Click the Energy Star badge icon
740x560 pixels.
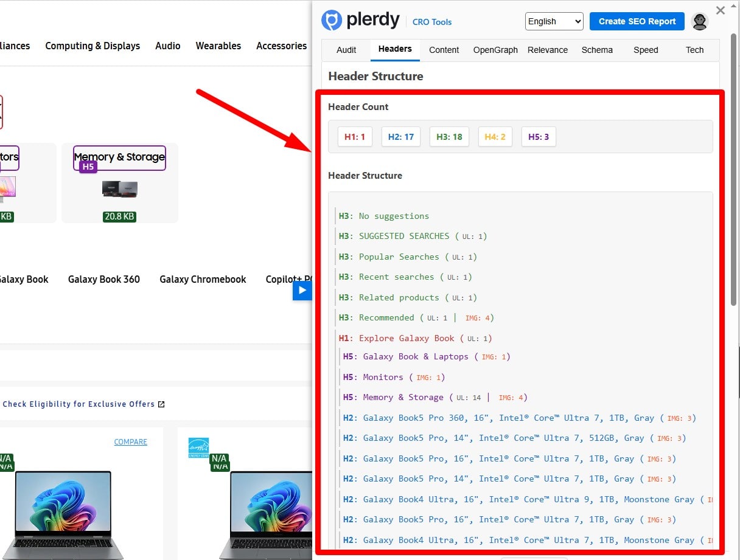pyautogui.click(x=198, y=448)
